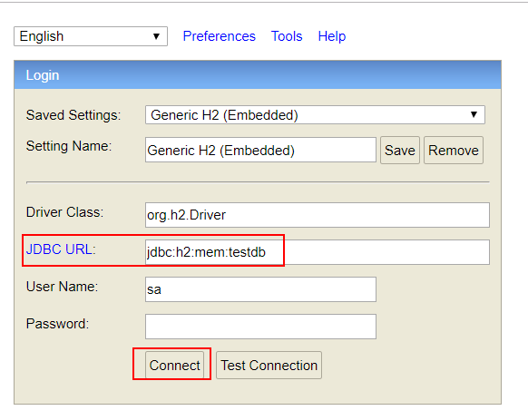Click the Save button
Image resolution: width=528 pixels, height=420 pixels.
point(400,151)
